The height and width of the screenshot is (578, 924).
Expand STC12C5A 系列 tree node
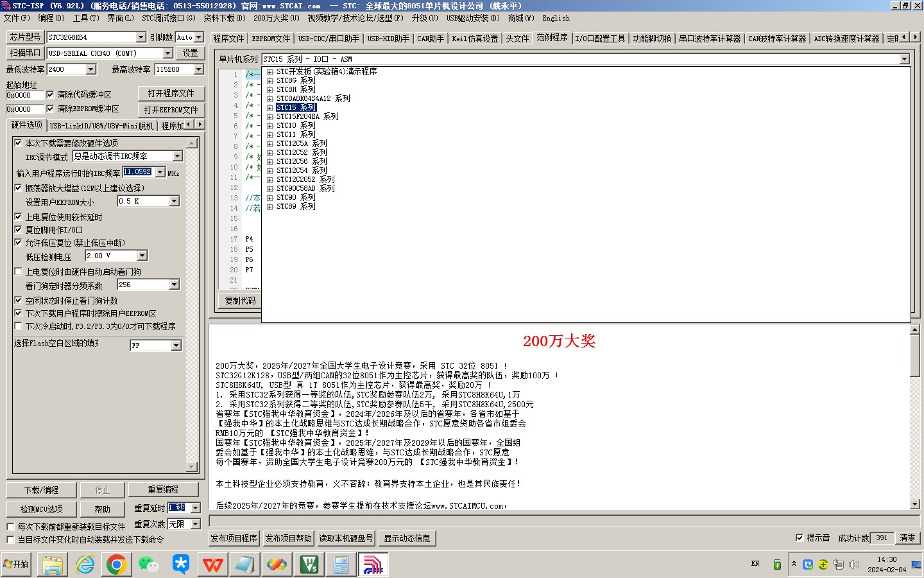coord(270,144)
